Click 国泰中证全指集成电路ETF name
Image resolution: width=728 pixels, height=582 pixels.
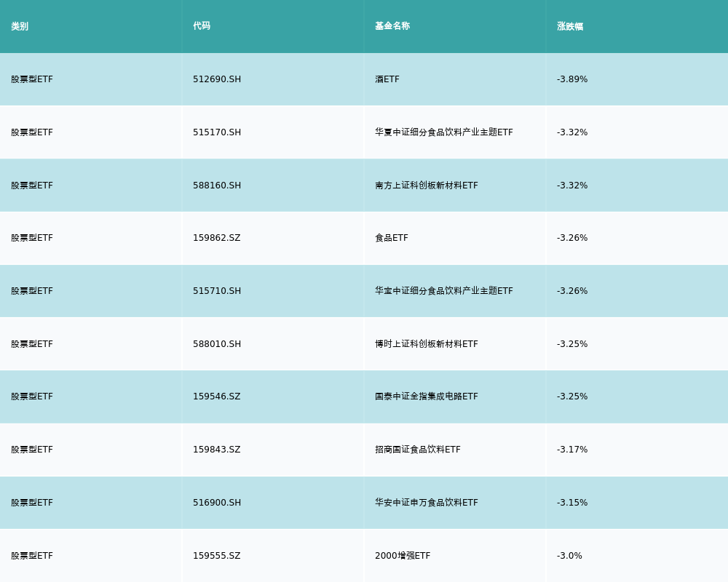click(426, 396)
